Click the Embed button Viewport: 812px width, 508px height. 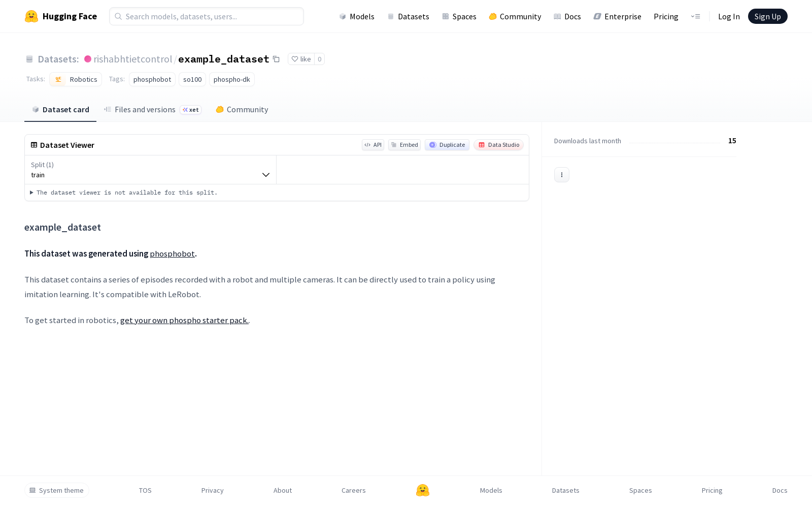pos(404,145)
